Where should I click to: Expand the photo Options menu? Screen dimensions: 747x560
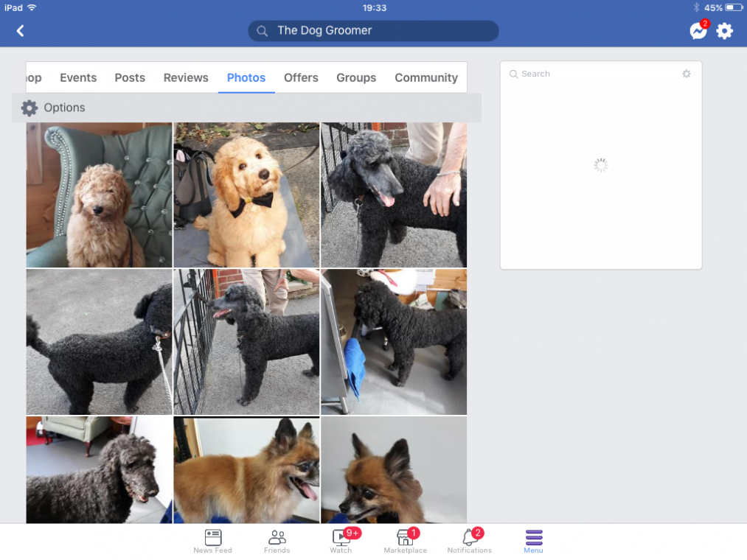[x=53, y=108]
